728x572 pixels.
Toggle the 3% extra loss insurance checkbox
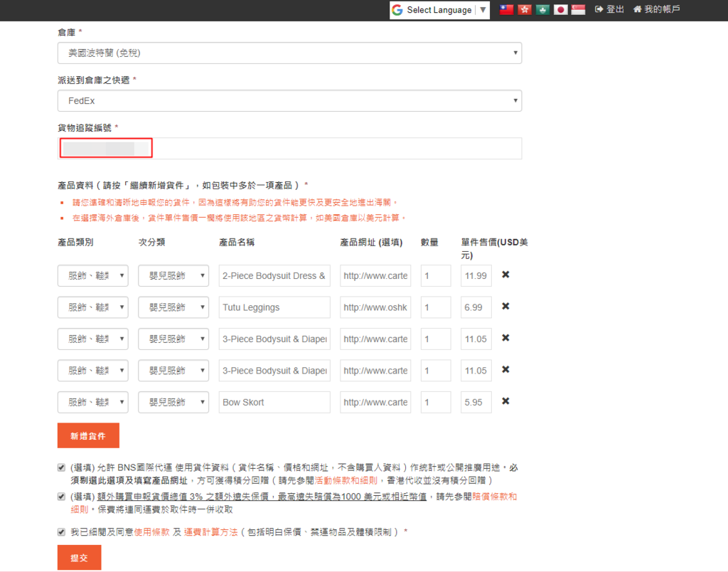click(x=61, y=497)
